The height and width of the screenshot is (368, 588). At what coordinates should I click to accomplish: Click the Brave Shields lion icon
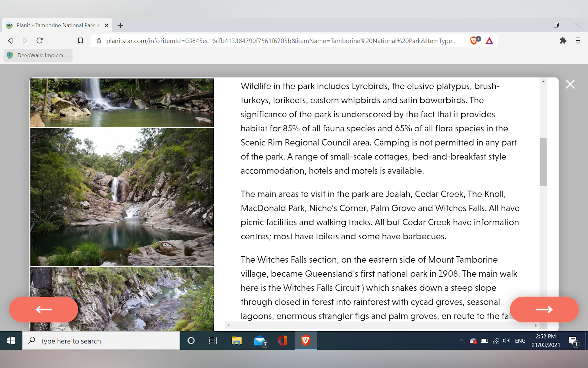pos(473,40)
